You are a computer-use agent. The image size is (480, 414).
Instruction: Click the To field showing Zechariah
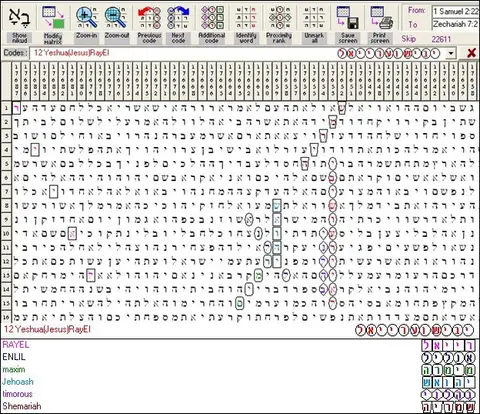click(x=456, y=24)
